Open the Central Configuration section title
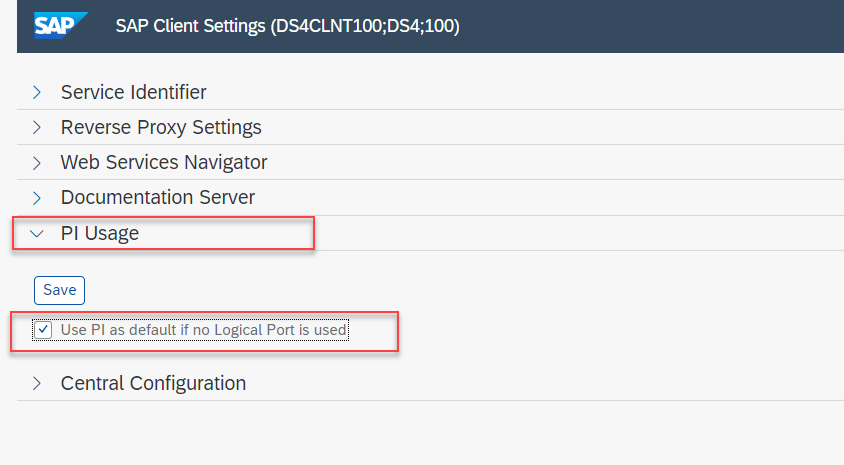Screen dimensions: 844x465 pos(153,383)
